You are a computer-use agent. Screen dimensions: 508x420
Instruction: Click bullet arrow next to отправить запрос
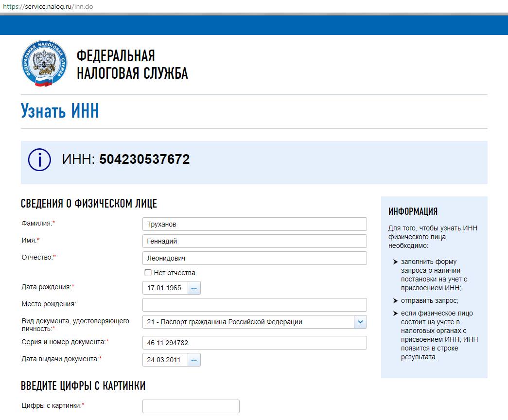coord(395,301)
